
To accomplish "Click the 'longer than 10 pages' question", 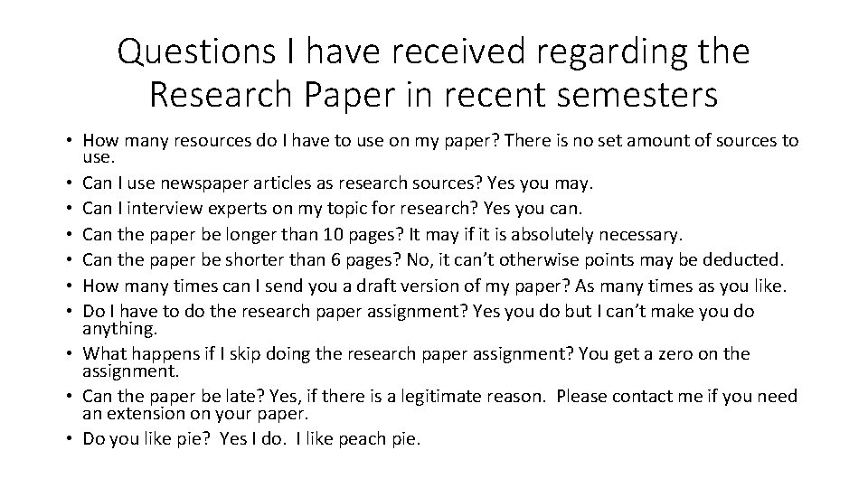I will pos(271,235).
